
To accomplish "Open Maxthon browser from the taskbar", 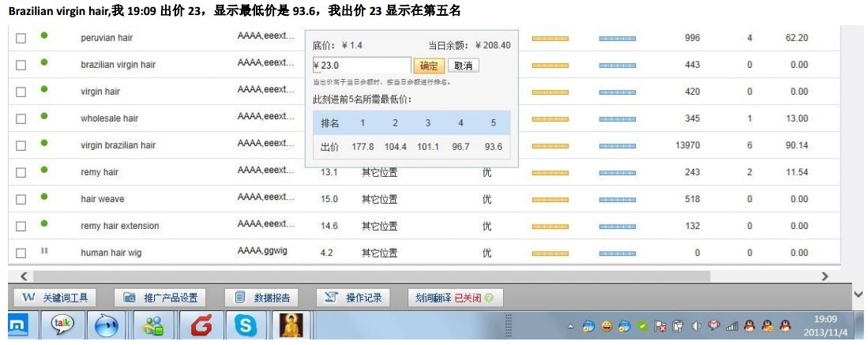I will coord(17,327).
